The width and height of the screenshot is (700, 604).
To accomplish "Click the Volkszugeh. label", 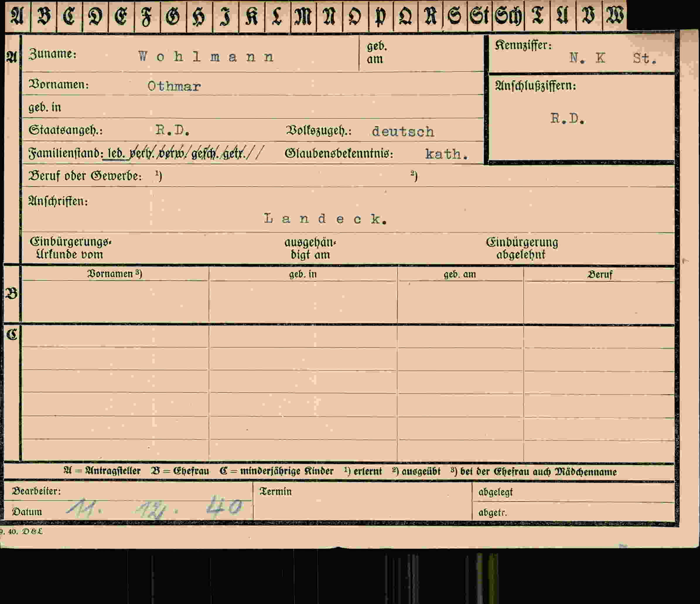I will point(319,130).
